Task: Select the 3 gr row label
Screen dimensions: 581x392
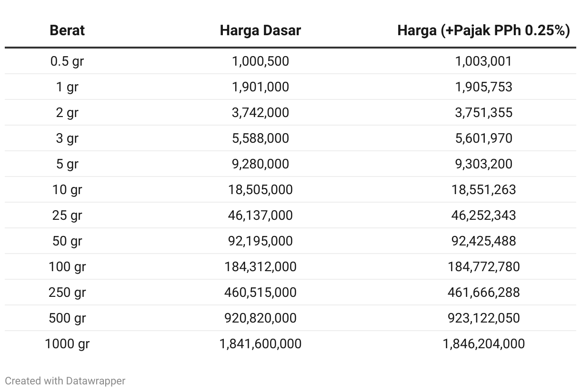Action: point(67,138)
